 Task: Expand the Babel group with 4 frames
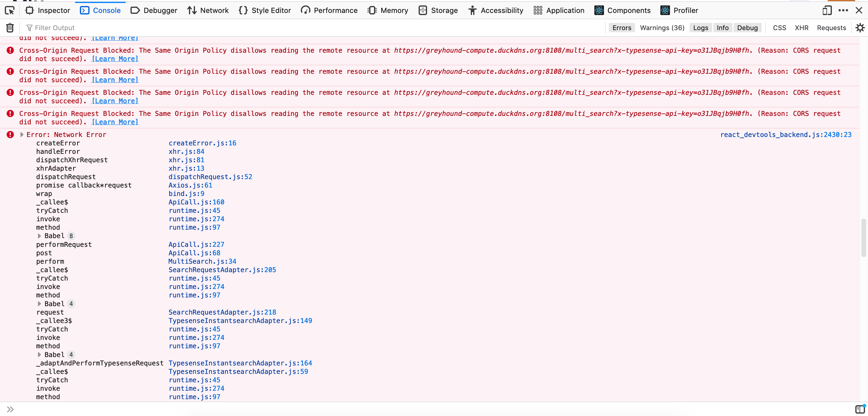(39, 303)
